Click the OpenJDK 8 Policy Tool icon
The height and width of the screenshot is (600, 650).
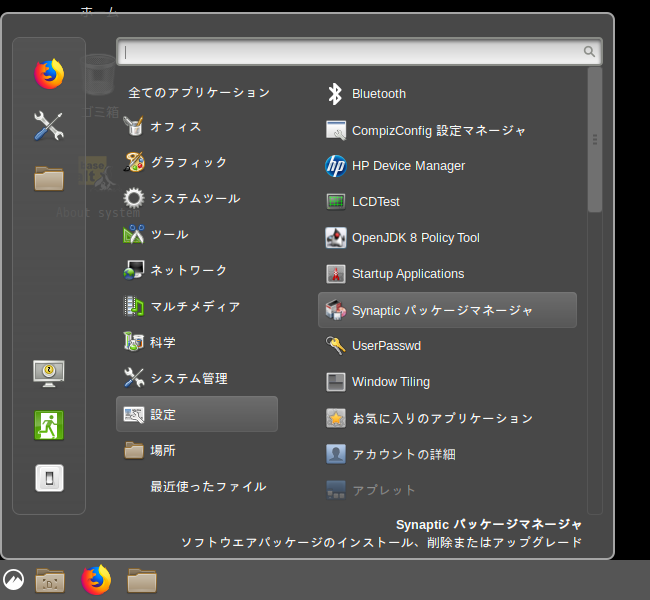coord(336,238)
